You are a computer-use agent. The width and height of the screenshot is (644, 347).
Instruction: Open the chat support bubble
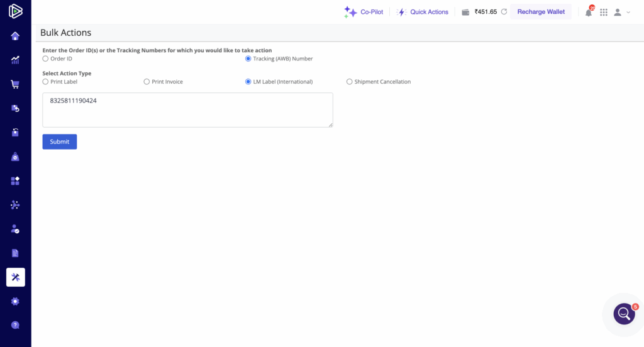(x=624, y=313)
